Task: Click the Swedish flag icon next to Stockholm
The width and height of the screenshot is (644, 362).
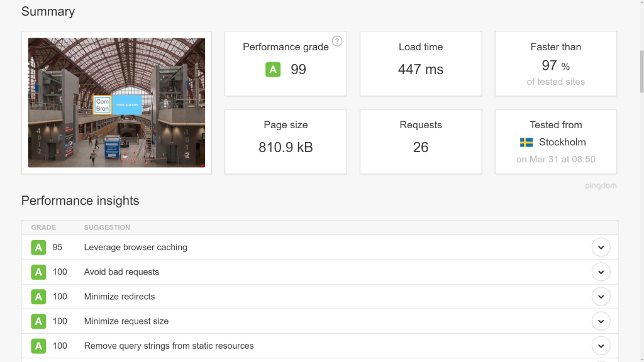Action: coord(526,143)
